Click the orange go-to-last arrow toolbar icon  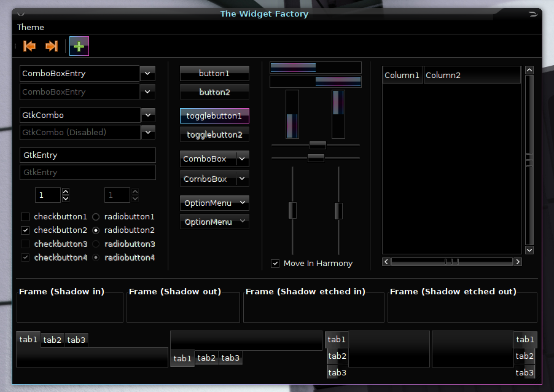[x=52, y=46]
